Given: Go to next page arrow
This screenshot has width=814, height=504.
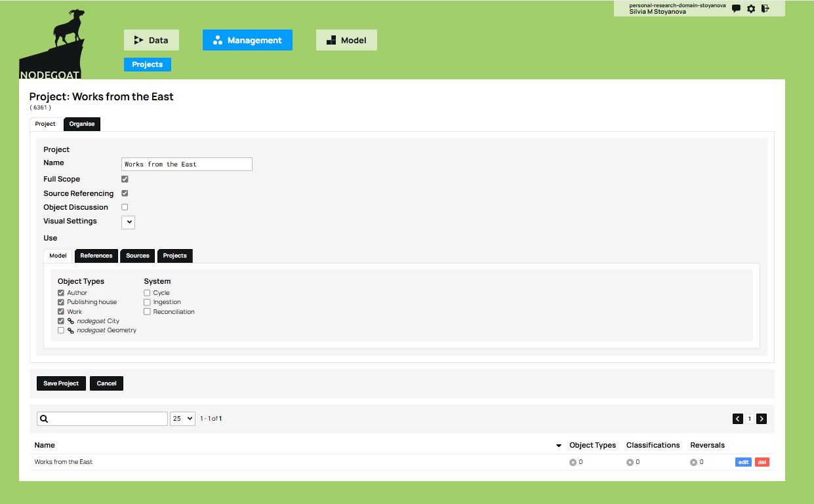Looking at the screenshot, I should 762,419.
